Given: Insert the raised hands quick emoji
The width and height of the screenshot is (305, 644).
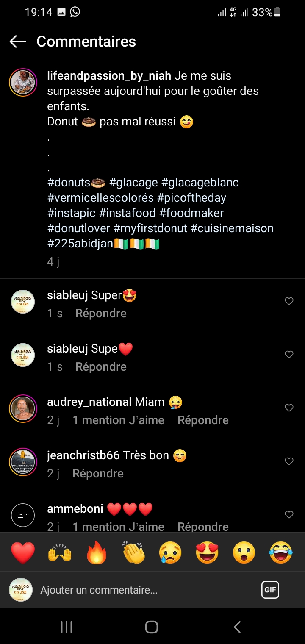Looking at the screenshot, I should (x=60, y=553).
